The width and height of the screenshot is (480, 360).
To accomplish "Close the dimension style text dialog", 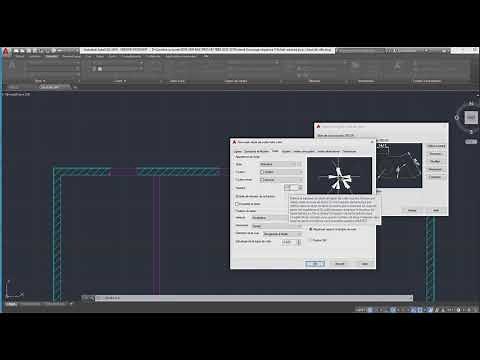I will click(372, 142).
